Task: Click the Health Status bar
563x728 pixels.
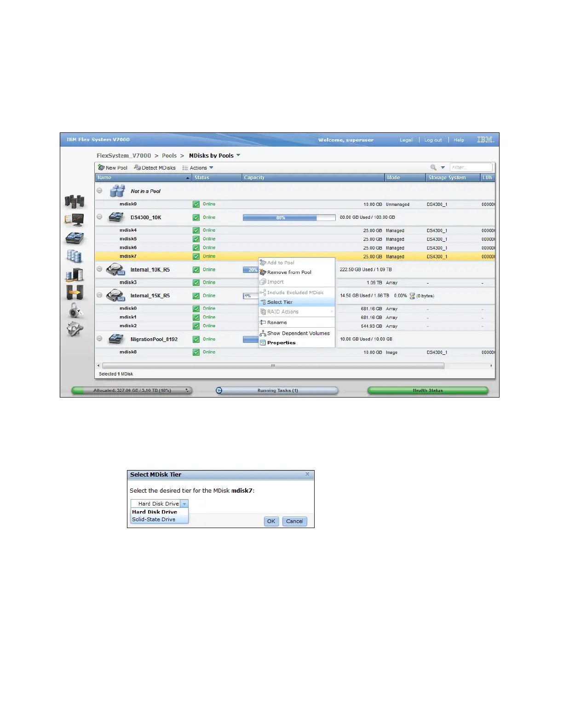Action: [428, 391]
